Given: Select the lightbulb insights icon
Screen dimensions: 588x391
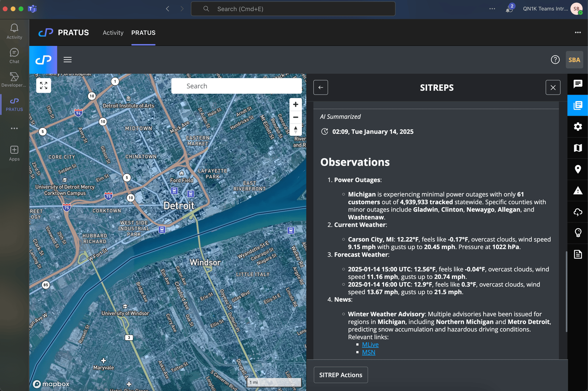Looking at the screenshot, I should pos(577,233).
